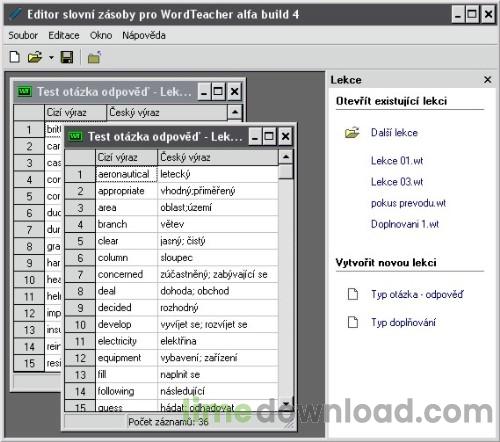This screenshot has width=500, height=442.
Task: Open the Další lekce link
Action: pos(394,133)
